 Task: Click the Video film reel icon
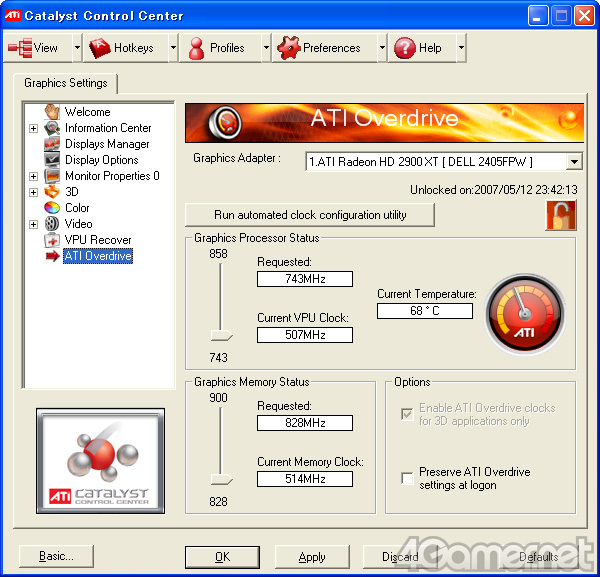point(52,223)
